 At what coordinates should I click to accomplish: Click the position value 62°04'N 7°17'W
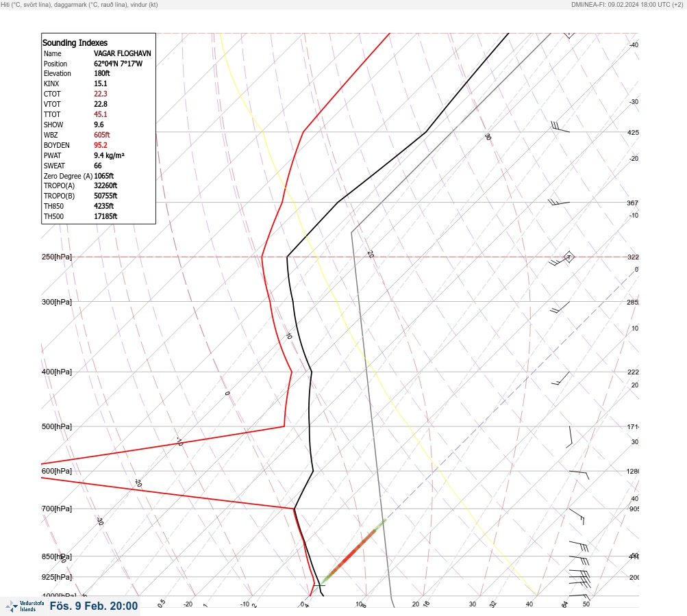[x=118, y=64]
